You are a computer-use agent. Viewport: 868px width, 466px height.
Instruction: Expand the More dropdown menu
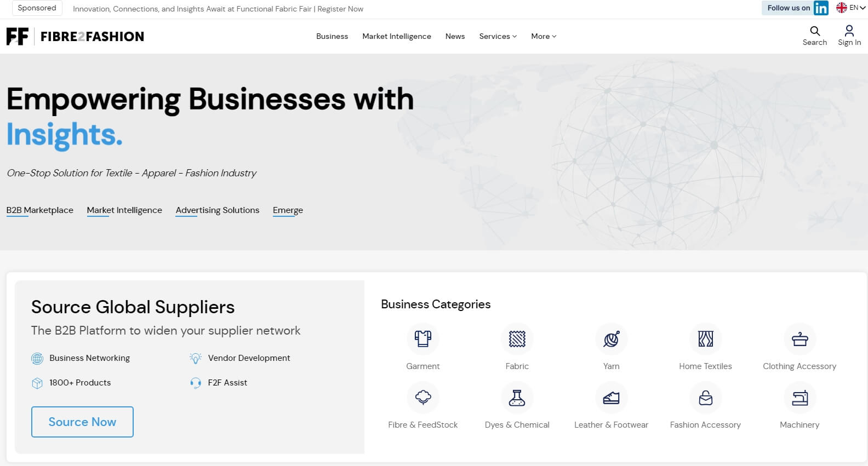click(544, 36)
